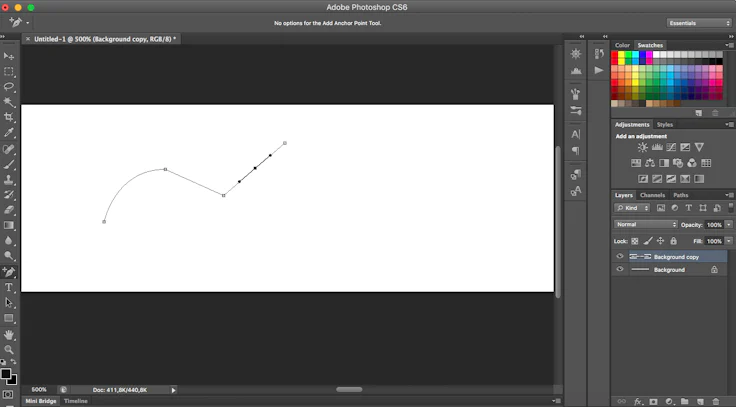
Task: Toggle pixel layer filter
Action: (x=661, y=207)
